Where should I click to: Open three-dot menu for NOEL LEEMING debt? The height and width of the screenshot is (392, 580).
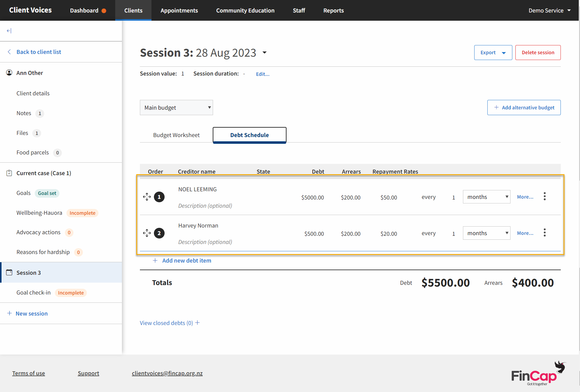tap(545, 196)
